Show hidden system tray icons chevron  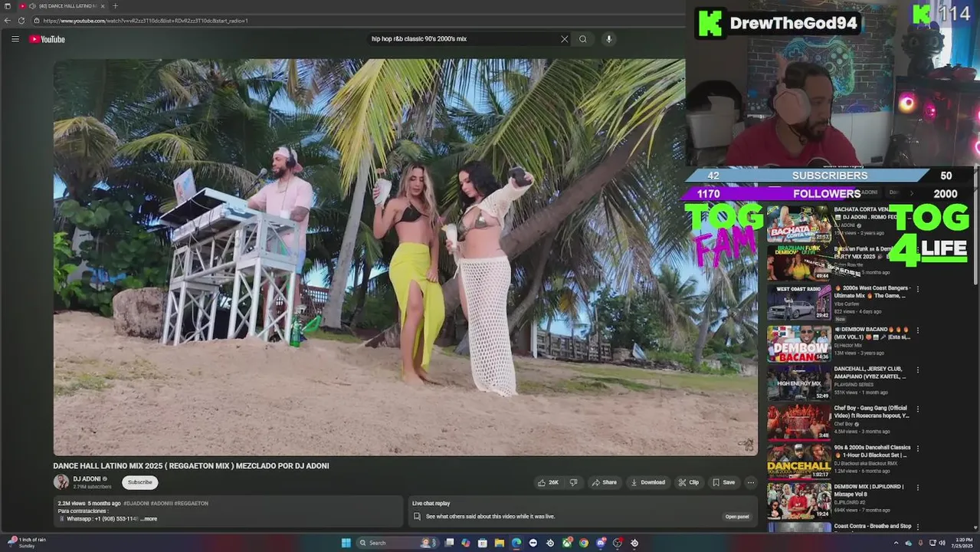pos(896,543)
